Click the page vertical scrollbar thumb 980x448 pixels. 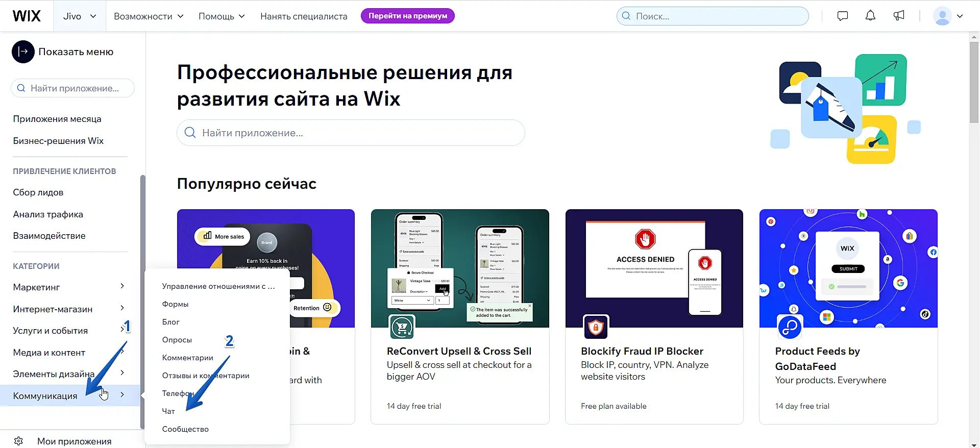[974, 82]
